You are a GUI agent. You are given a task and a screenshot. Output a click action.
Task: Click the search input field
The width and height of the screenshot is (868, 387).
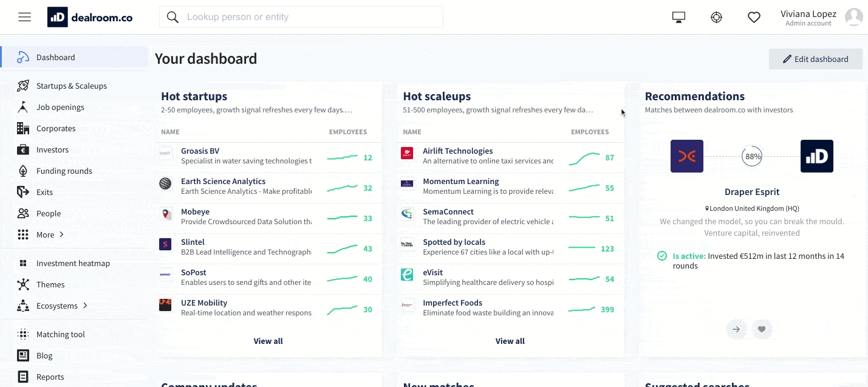tap(301, 17)
